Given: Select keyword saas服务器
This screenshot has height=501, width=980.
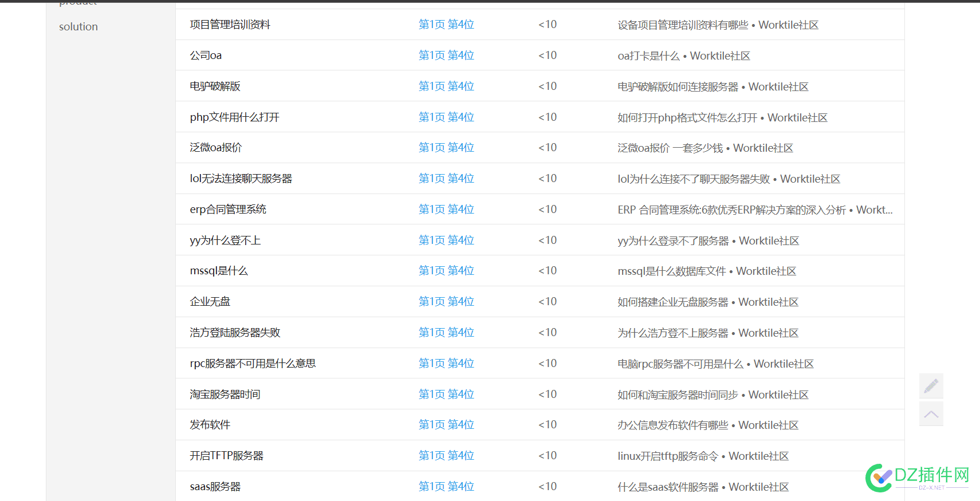Looking at the screenshot, I should click(215, 487).
